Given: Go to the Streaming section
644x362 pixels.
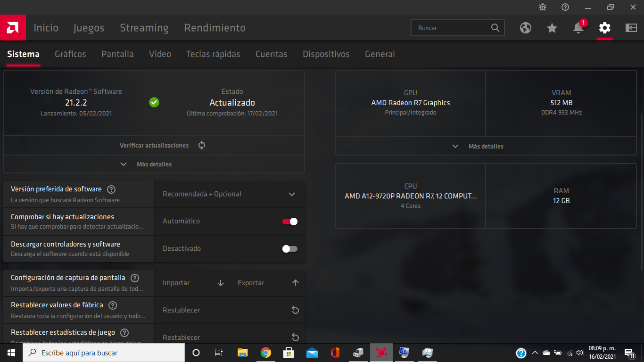Looking at the screenshot, I should pos(144,28).
